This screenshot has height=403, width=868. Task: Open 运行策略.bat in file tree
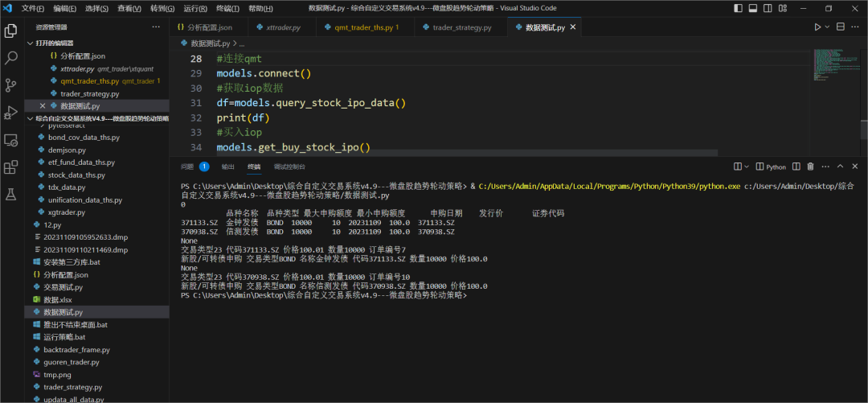[x=97, y=337]
